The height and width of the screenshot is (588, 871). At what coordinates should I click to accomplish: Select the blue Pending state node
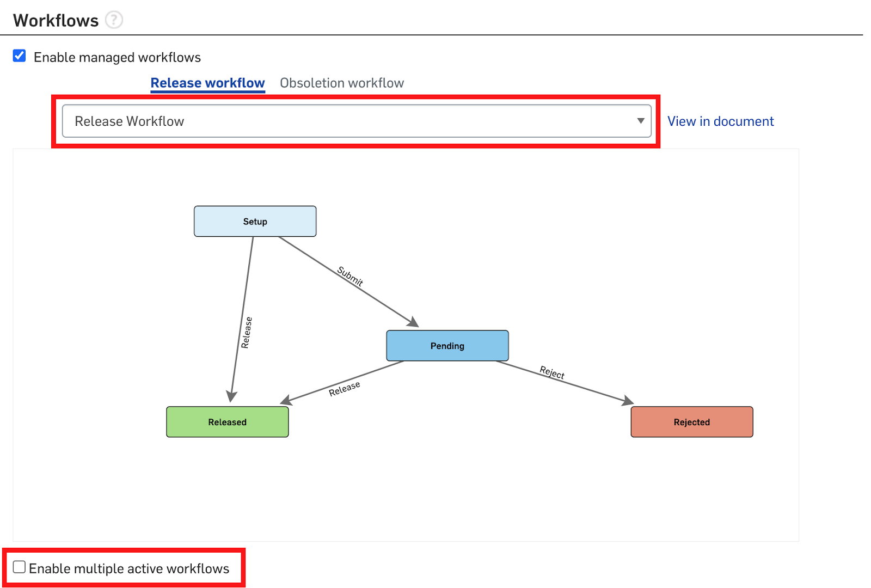[x=447, y=346]
